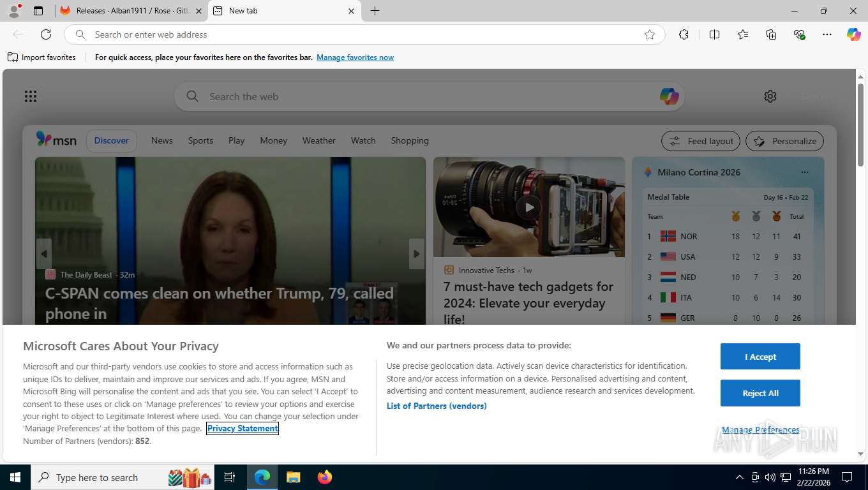Select the Weather tab
Screen dimensions: 868x490
coord(319,140)
